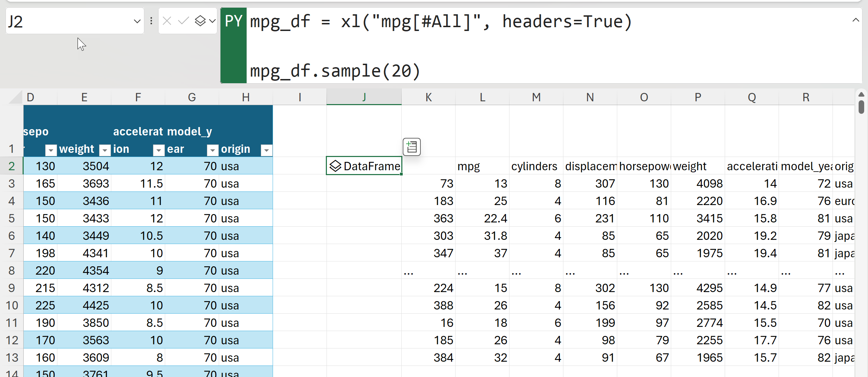
Task: Open the model_year column filter dropdown
Action: tap(212, 150)
